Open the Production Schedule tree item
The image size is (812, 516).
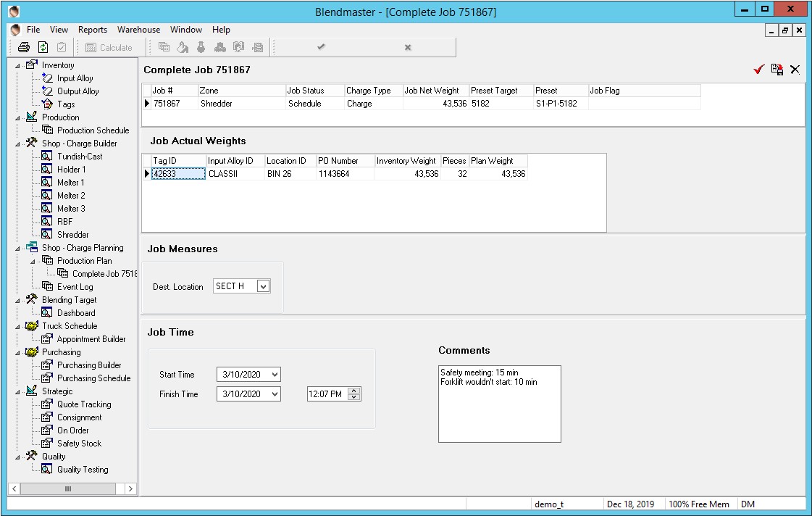coord(93,130)
